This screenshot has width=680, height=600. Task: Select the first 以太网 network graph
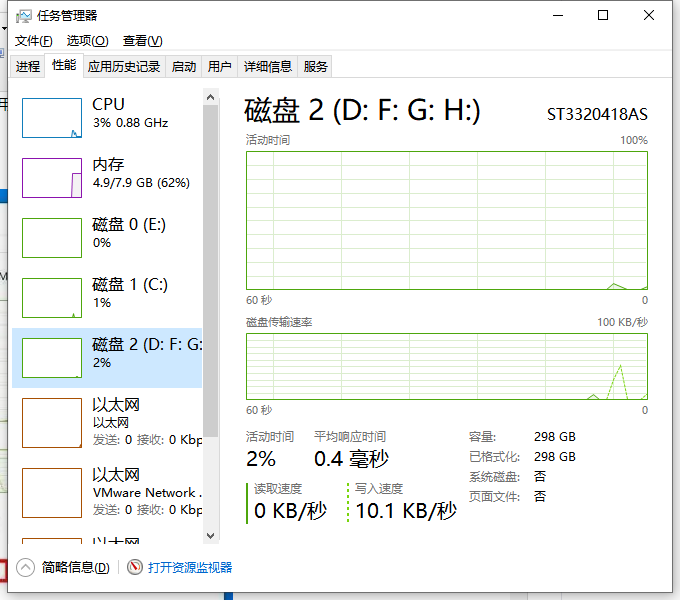coord(52,422)
